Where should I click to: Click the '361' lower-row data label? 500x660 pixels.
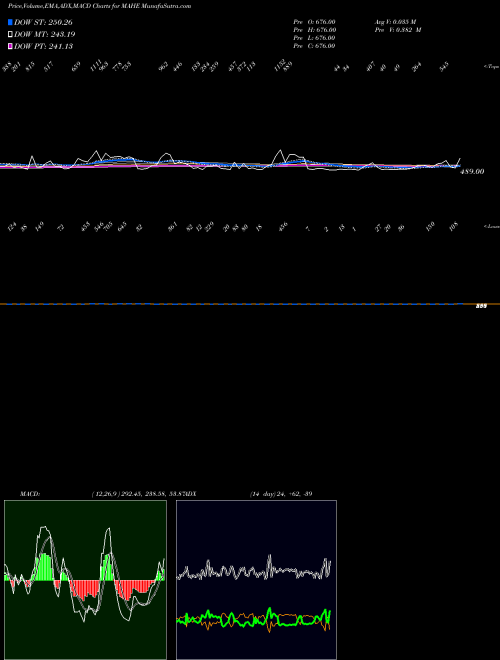(x=173, y=226)
